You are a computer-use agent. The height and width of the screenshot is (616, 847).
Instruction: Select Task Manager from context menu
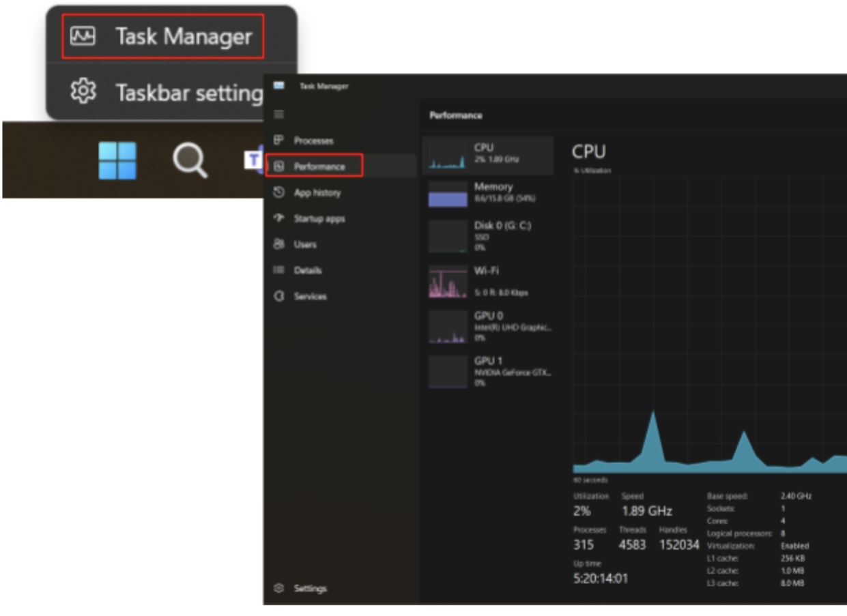coord(163,36)
